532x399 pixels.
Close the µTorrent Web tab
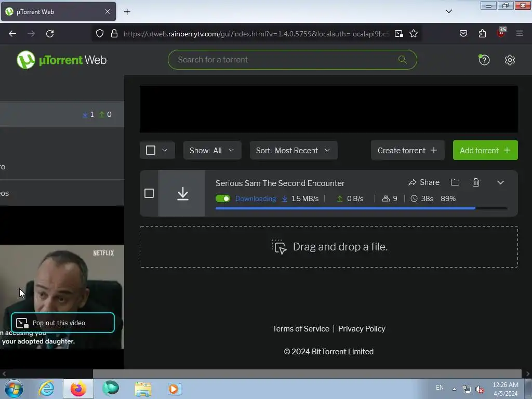pos(108,11)
